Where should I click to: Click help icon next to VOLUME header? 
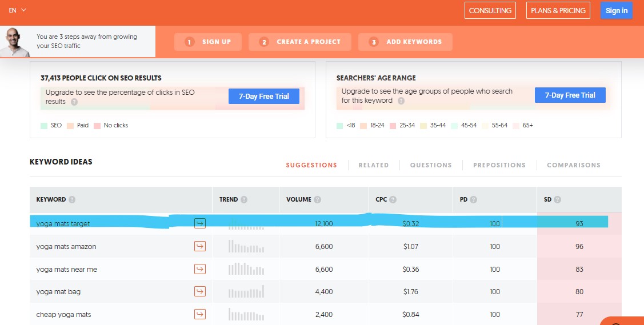click(x=318, y=199)
